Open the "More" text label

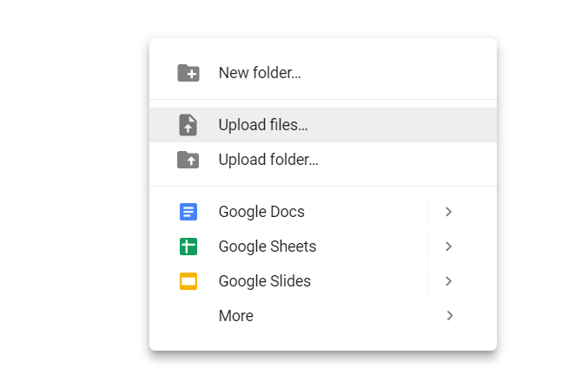[x=236, y=316]
